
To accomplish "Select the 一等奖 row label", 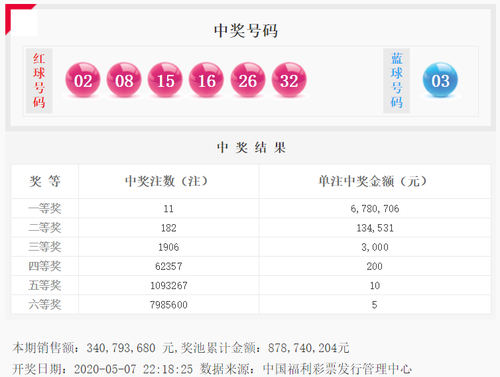I will coord(45,209).
